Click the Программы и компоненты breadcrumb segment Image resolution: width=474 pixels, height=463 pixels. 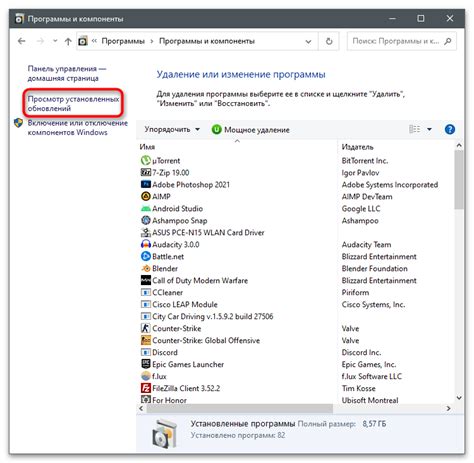(x=207, y=41)
